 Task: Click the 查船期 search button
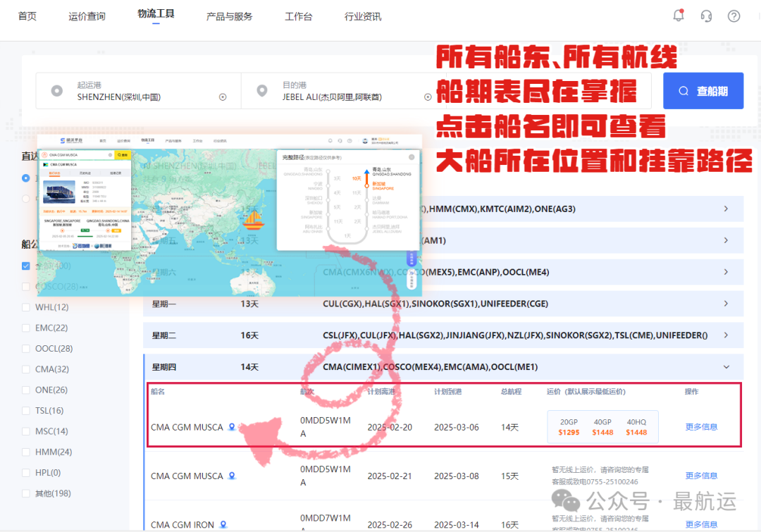(703, 91)
